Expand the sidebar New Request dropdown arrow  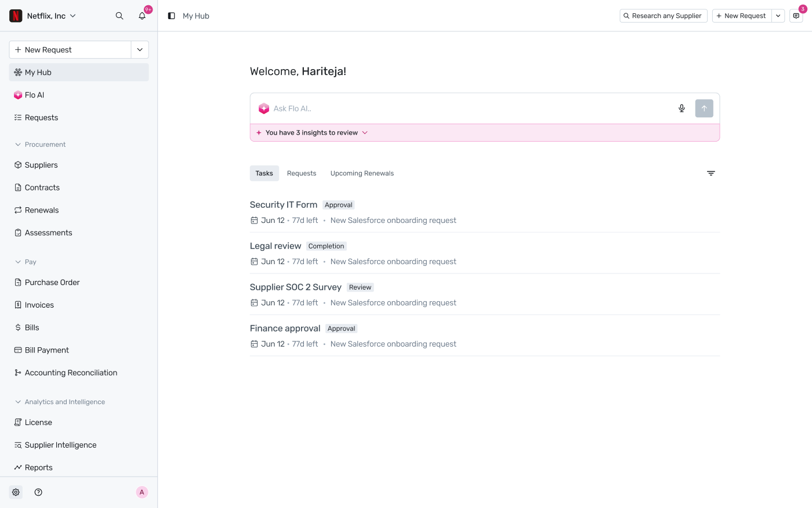140,50
